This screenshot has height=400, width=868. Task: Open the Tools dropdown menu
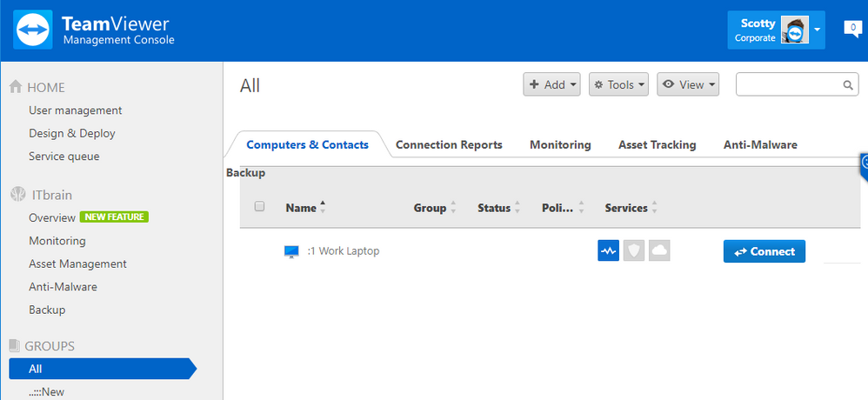pyautogui.click(x=619, y=84)
